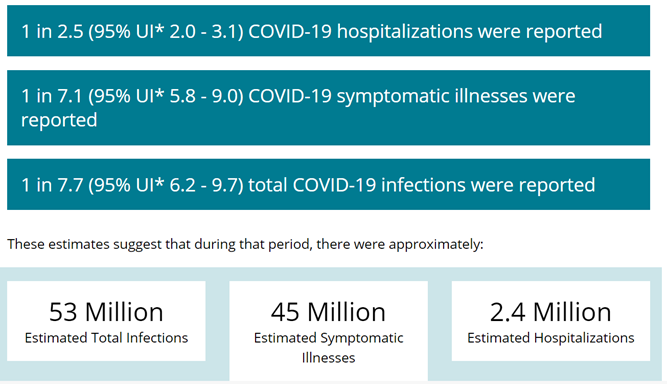The image size is (667, 384).
Task: Select the 5.8 - 9.0 uncertainty range
Action: [x=204, y=96]
